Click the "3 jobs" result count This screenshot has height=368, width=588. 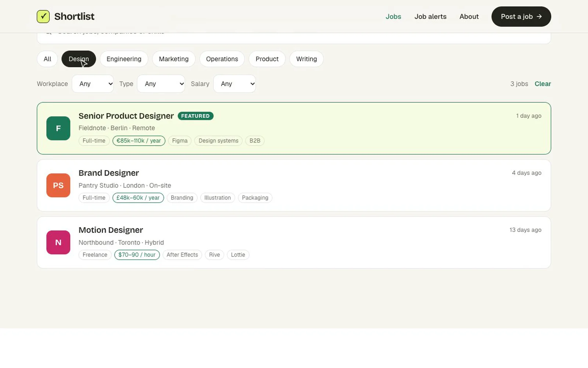(519, 84)
